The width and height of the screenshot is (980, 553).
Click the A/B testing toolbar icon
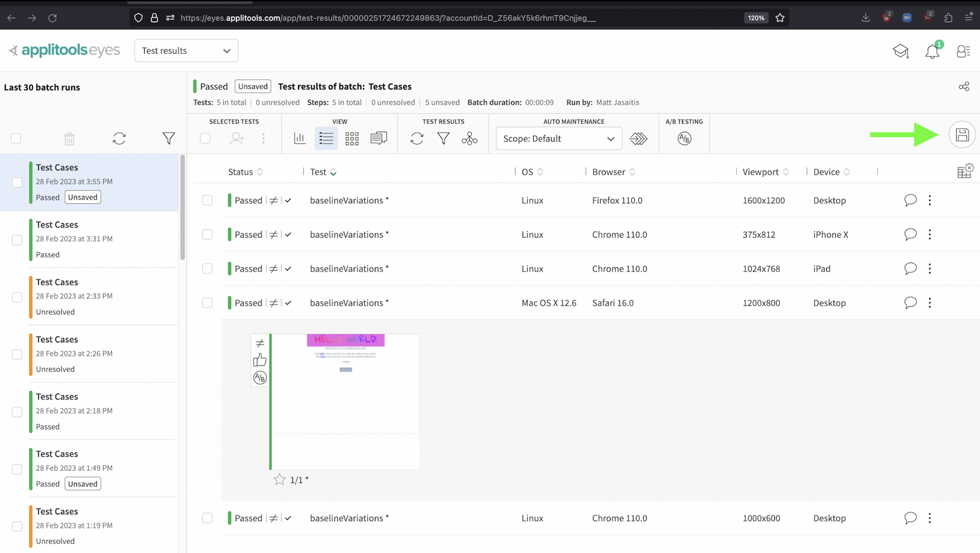click(684, 138)
